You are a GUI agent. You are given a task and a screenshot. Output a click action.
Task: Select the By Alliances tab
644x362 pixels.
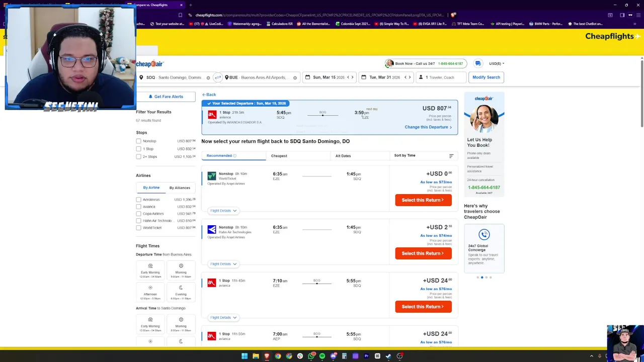(x=180, y=188)
